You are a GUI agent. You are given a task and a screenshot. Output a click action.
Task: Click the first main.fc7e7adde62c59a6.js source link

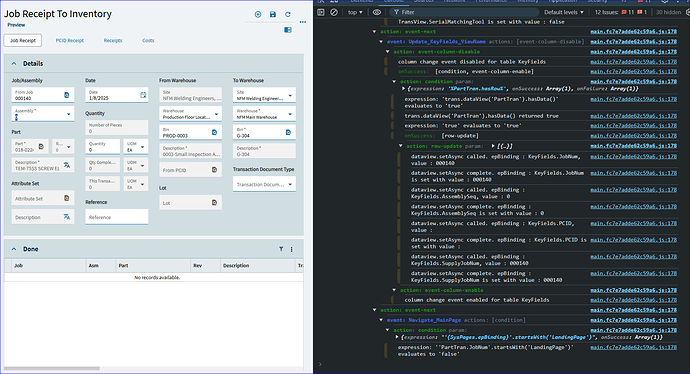[633, 32]
